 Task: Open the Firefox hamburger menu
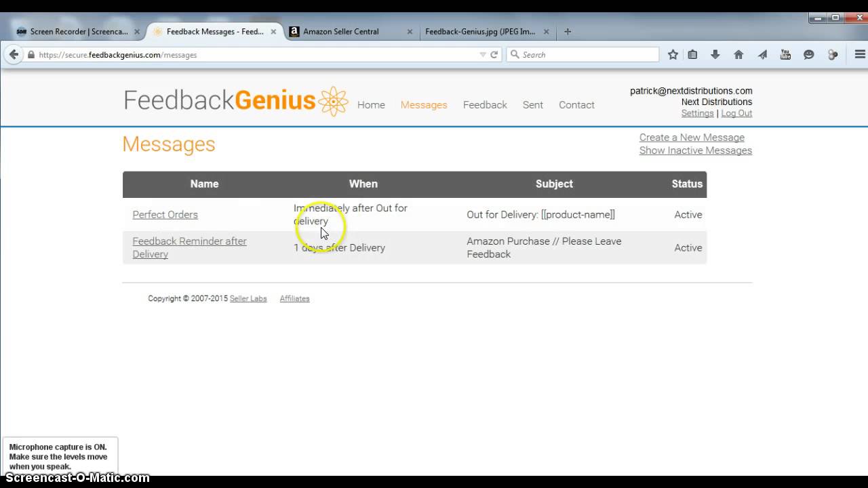click(860, 55)
